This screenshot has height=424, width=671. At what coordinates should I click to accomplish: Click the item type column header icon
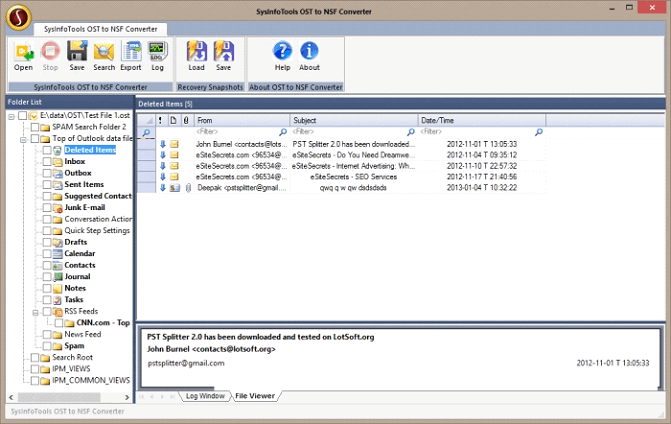click(173, 121)
